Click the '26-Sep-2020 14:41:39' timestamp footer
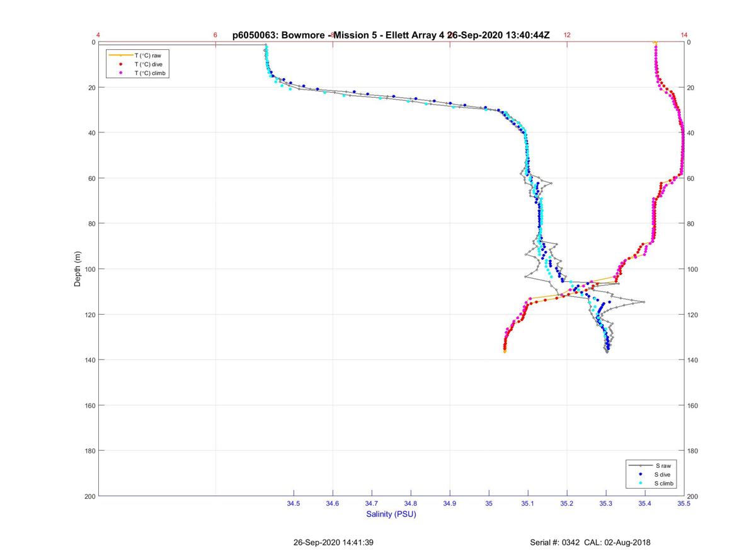The image size is (756, 558). point(334,542)
